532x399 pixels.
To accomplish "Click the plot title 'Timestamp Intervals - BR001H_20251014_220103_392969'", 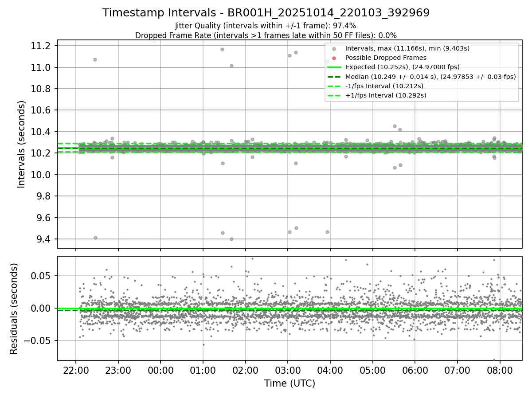I will coord(266,13).
